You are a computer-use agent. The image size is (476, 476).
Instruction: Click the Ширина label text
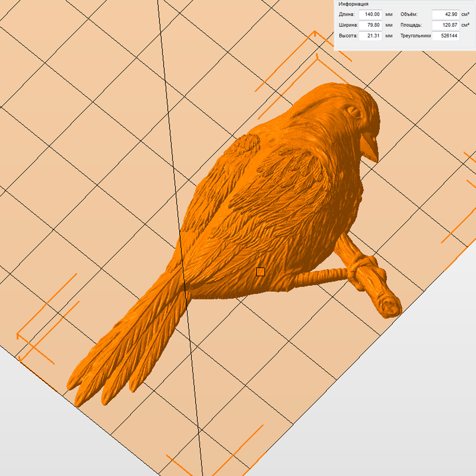click(348, 25)
